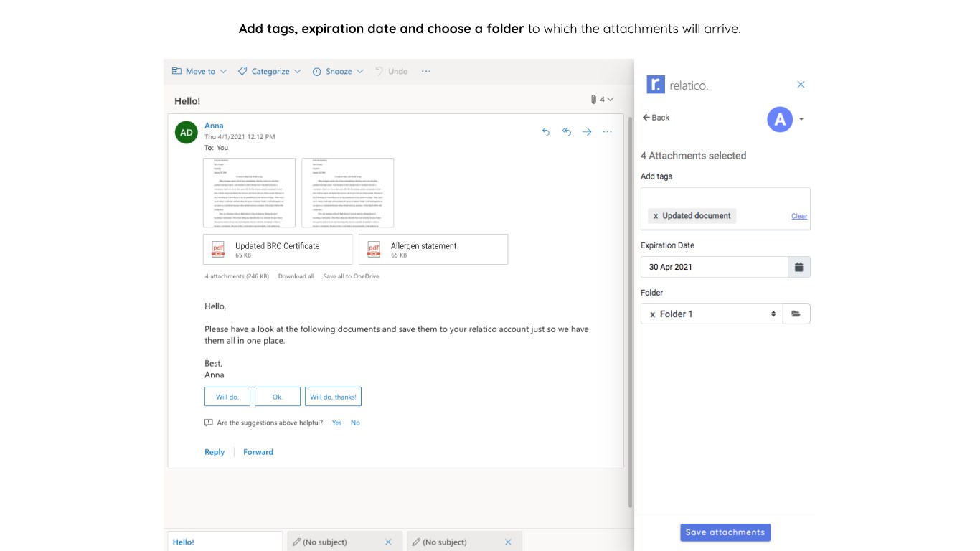The height and width of the screenshot is (551, 980).
Task: Click the Save attachments button
Action: coord(725,532)
